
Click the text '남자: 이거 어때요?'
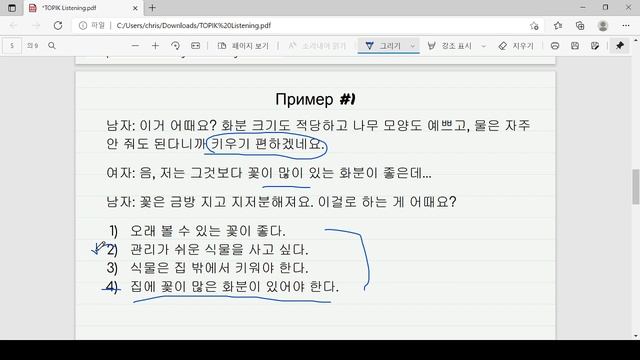pyautogui.click(x=161, y=125)
